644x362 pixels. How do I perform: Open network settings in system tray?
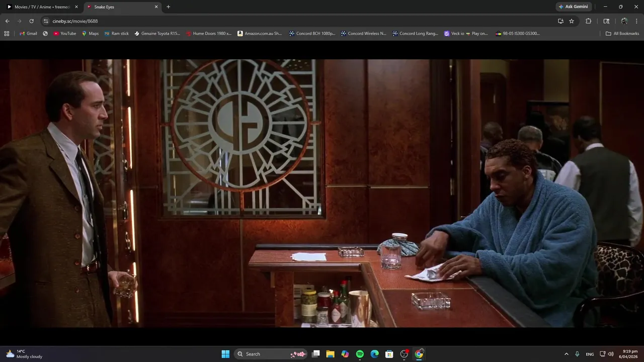pos(603,354)
